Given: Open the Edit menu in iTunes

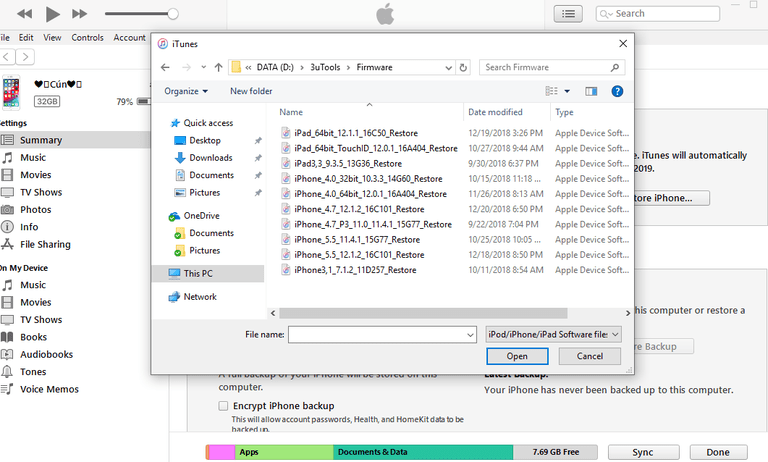Looking at the screenshot, I should tap(26, 38).
